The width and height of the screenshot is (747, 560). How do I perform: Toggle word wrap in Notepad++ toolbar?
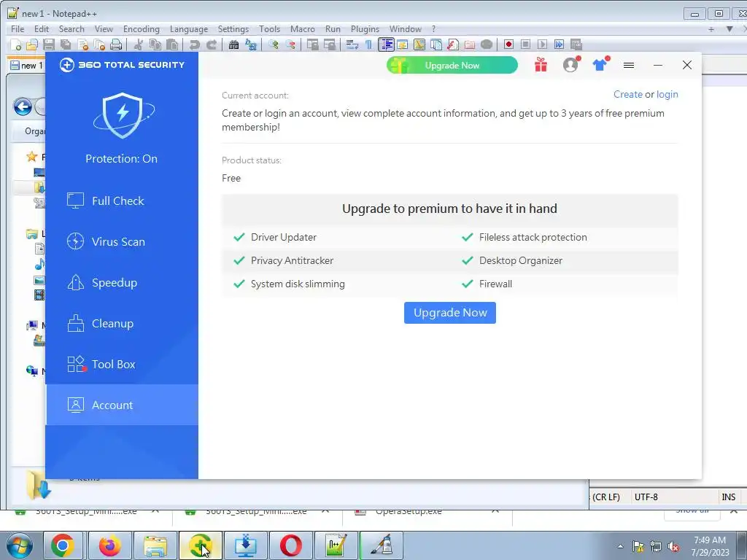352,44
